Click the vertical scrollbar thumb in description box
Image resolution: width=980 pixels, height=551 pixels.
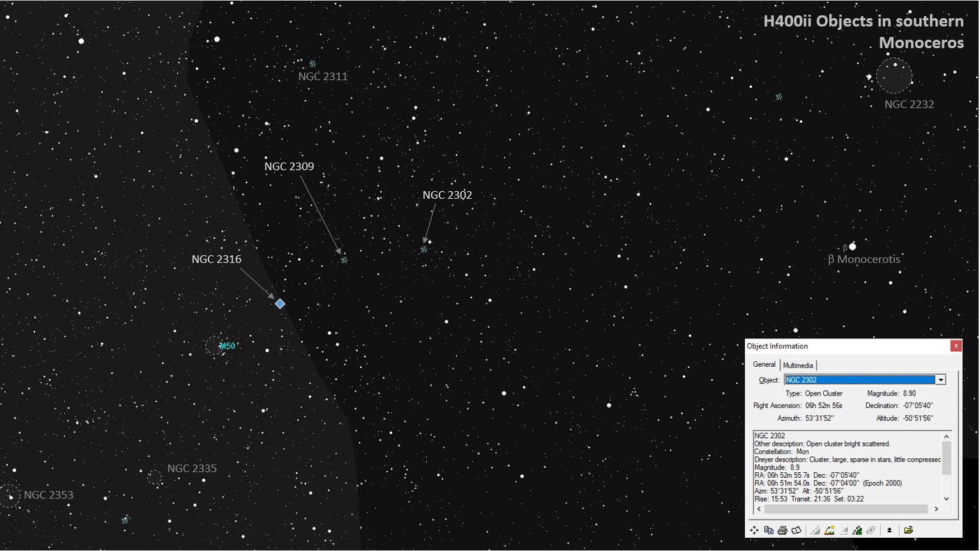click(x=947, y=458)
